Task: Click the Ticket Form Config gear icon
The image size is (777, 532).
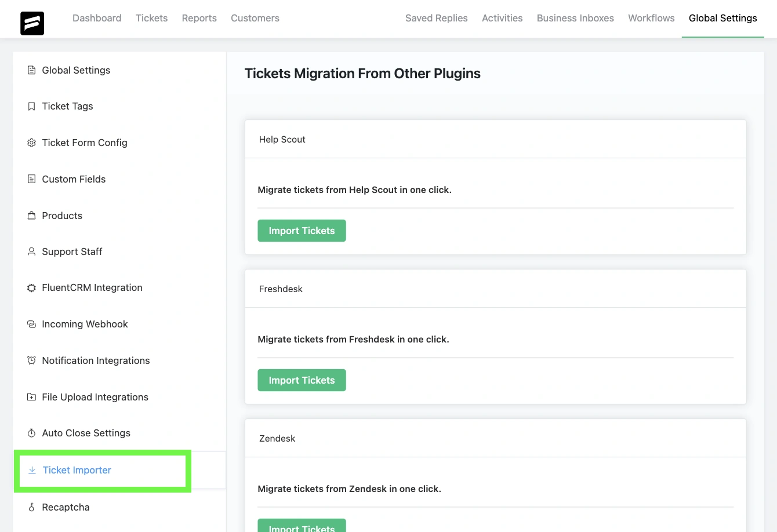Action: click(31, 143)
